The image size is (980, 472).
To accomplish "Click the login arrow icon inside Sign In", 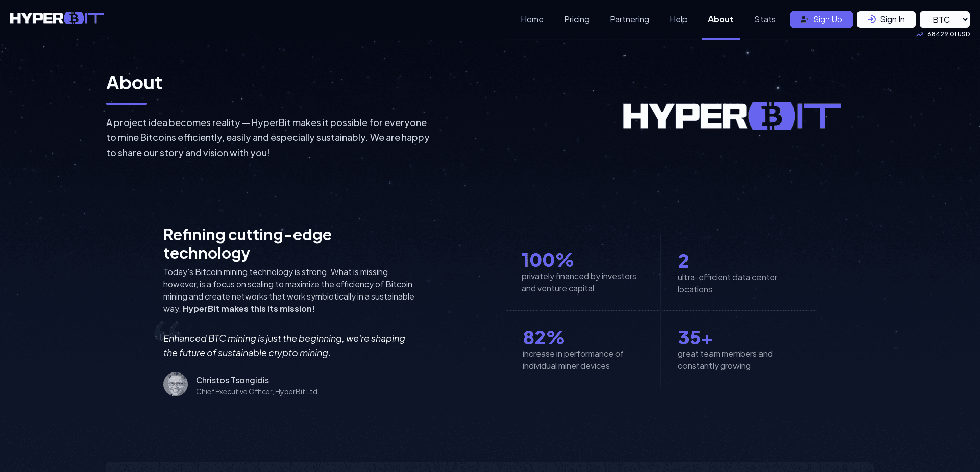I will tap(873, 19).
